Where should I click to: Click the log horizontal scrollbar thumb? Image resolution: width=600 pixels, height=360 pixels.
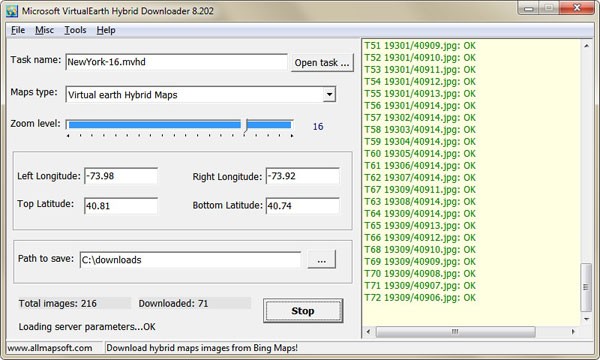click(455, 331)
